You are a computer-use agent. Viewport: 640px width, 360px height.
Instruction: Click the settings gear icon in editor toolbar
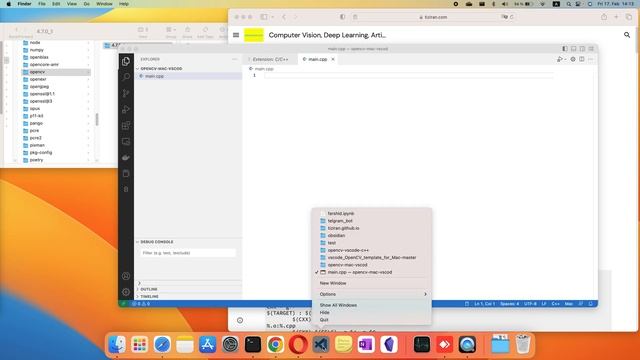[573, 59]
